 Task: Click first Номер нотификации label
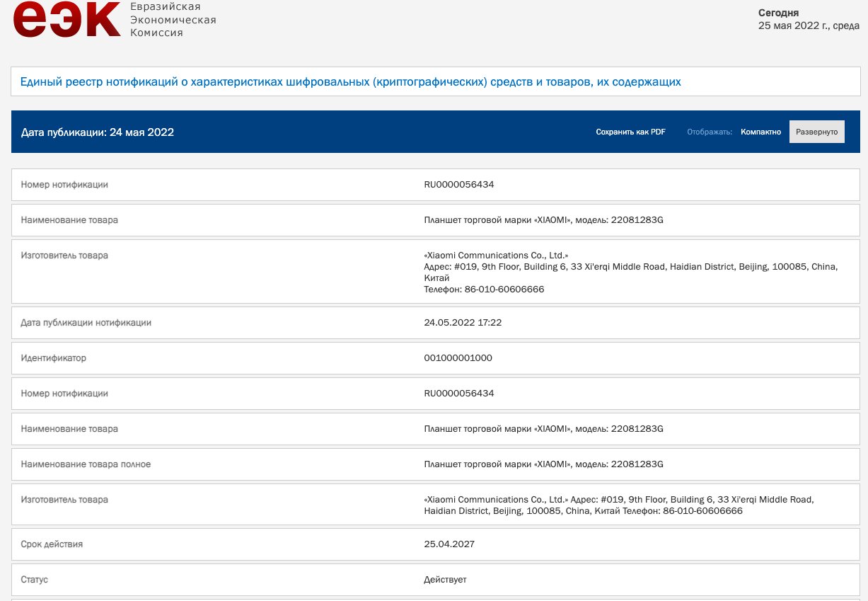(x=64, y=185)
